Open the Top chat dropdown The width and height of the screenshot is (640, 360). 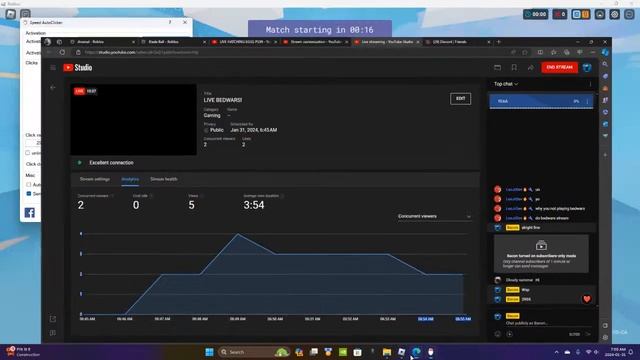pyautogui.click(x=506, y=84)
